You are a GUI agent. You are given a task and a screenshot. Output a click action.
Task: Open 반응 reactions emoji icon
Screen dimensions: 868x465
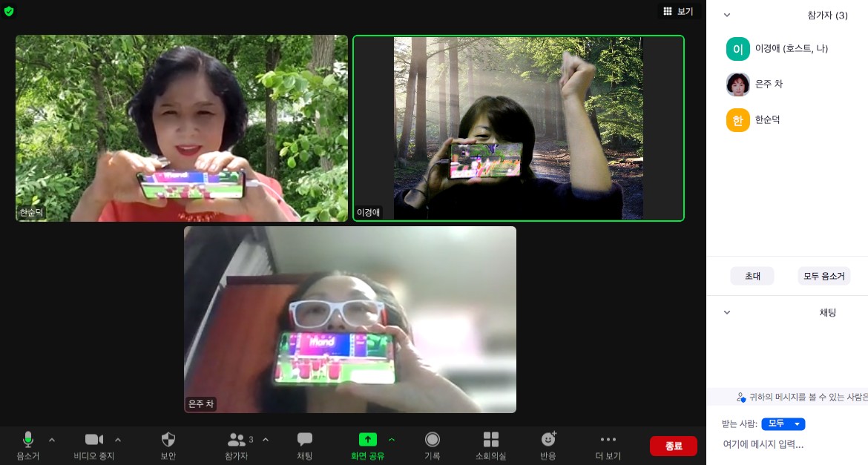coord(548,440)
